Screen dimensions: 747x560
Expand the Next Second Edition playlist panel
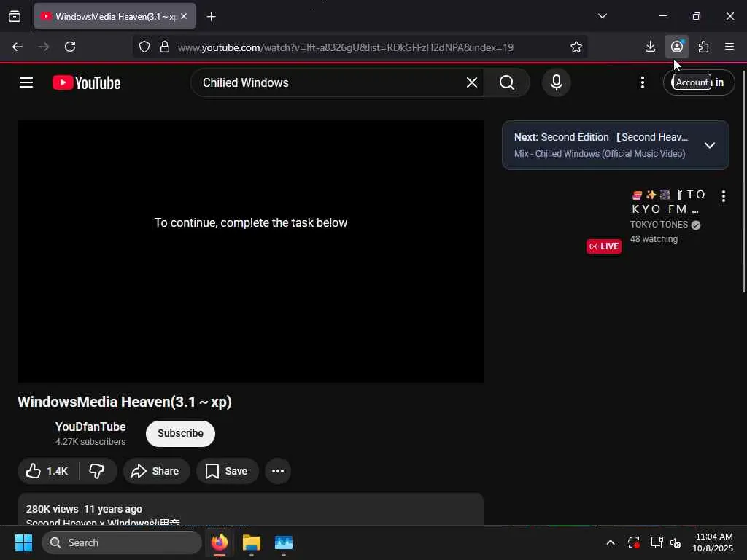point(709,145)
